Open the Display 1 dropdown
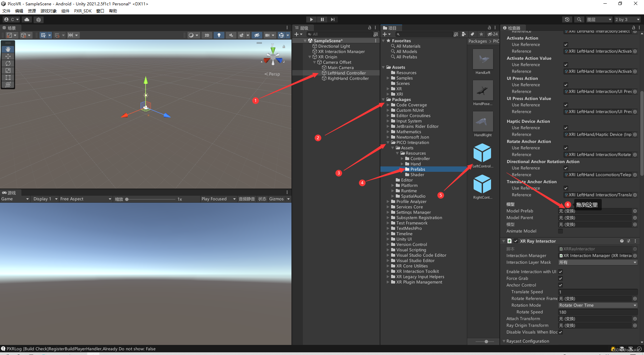644x355 pixels. (x=45, y=199)
